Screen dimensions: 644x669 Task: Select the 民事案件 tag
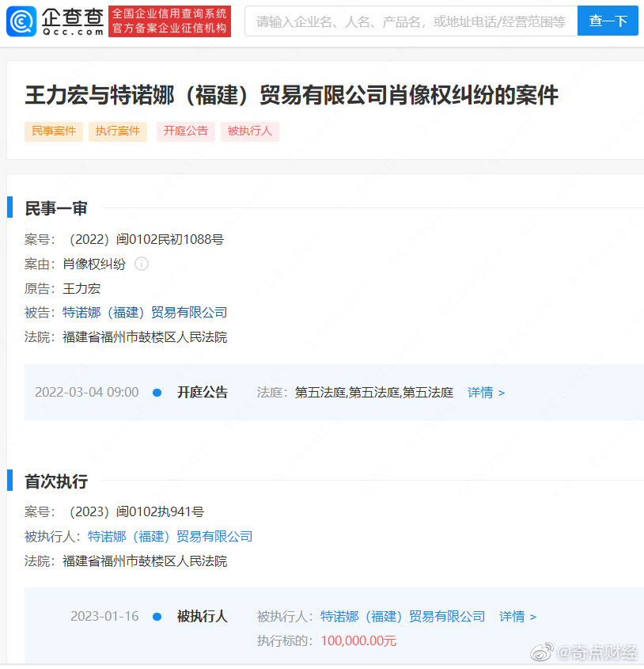54,131
